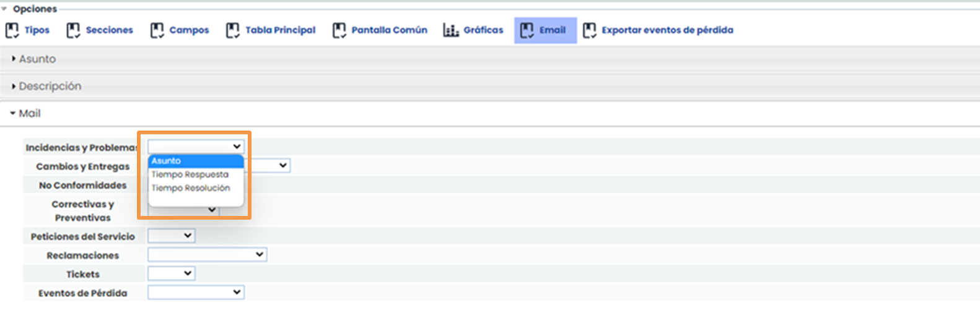980x310 pixels.
Task: Collapse the Opciones panel arrow
Action: pos(4,9)
